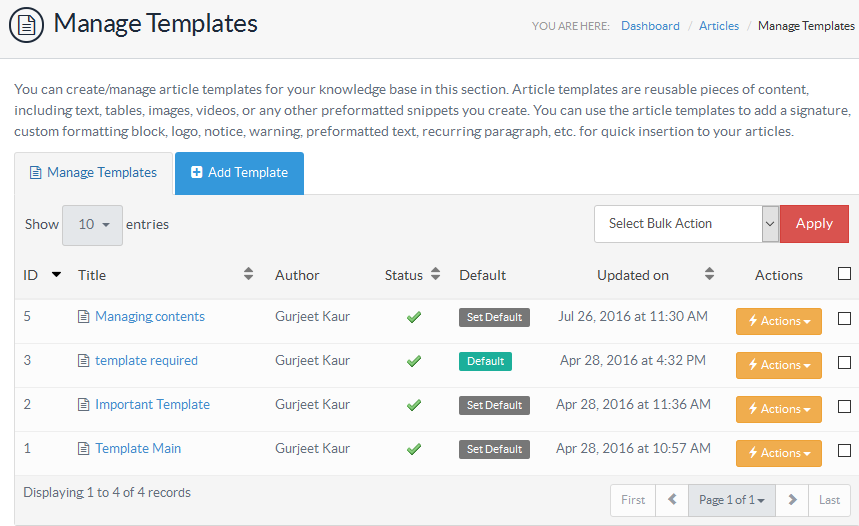859x526 pixels.
Task: Open Actions dropdown for template required
Action: pyautogui.click(x=778, y=365)
